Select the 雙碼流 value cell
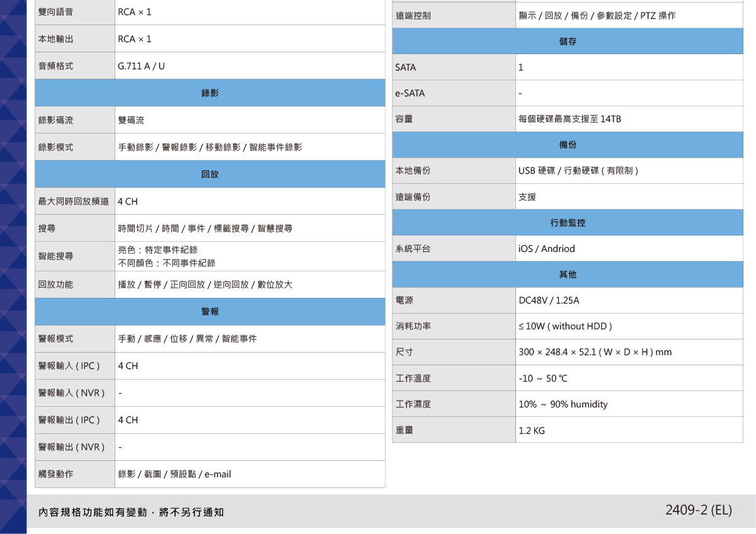 pos(250,120)
